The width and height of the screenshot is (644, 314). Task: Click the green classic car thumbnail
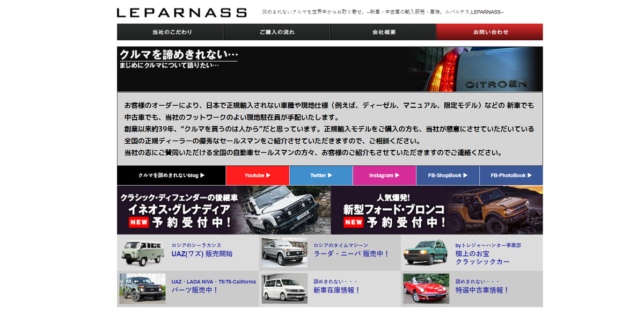click(x=426, y=253)
